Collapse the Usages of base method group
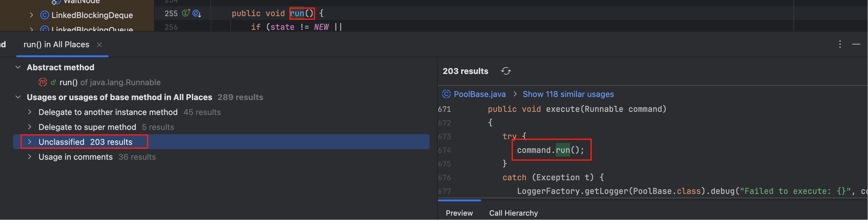The width and height of the screenshot is (868, 220). tap(18, 98)
